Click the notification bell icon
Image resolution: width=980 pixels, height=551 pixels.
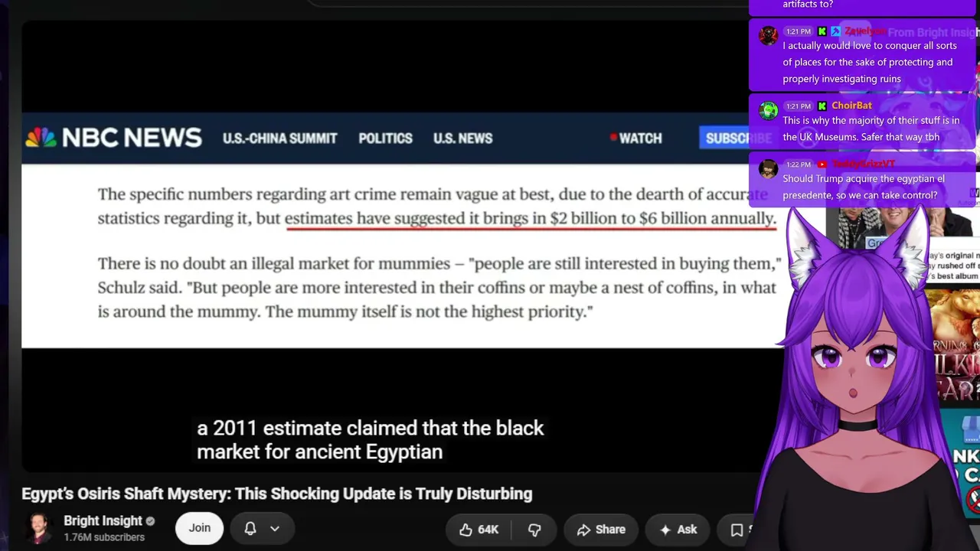coord(250,528)
